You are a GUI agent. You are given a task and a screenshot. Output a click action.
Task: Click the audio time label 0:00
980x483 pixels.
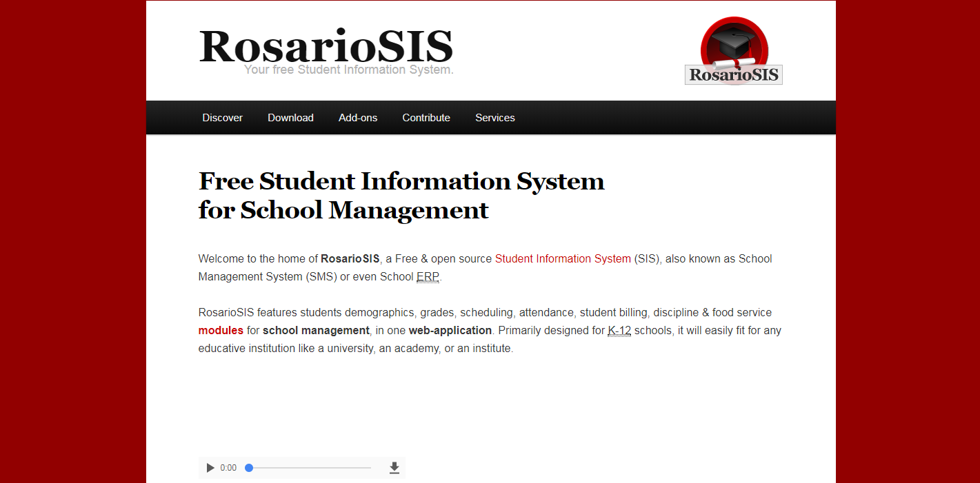point(228,468)
